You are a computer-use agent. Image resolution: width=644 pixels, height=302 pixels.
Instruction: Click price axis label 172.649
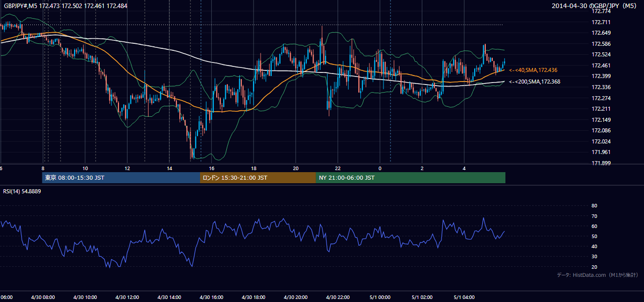click(601, 33)
